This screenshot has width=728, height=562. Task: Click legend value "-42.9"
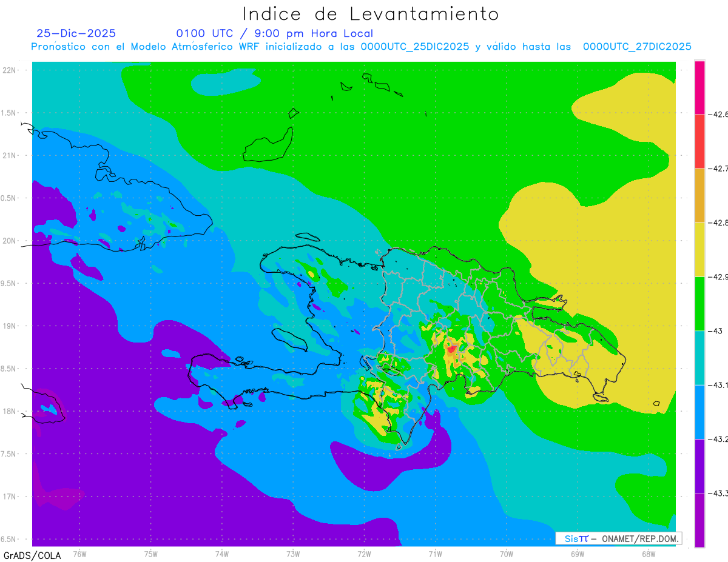(x=718, y=276)
